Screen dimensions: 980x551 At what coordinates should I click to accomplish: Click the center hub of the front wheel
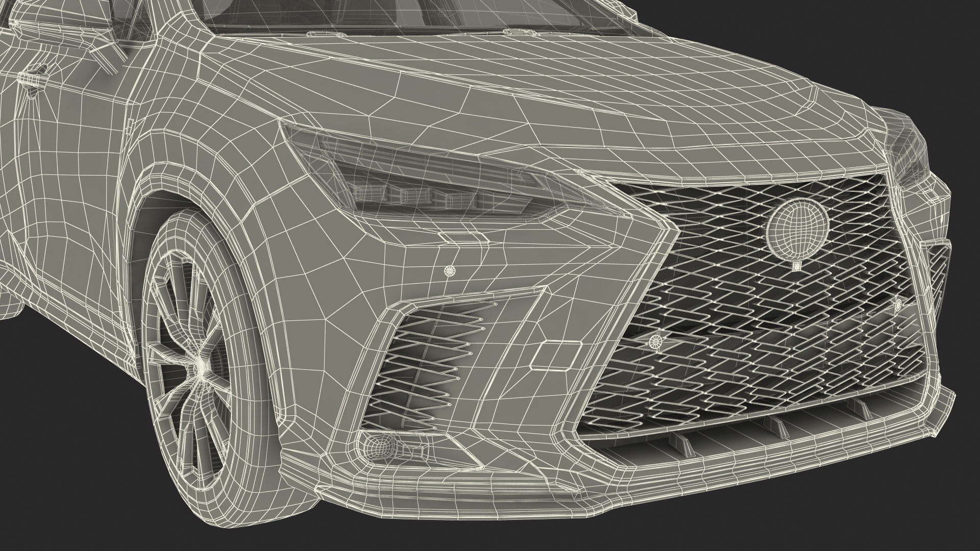(202, 365)
